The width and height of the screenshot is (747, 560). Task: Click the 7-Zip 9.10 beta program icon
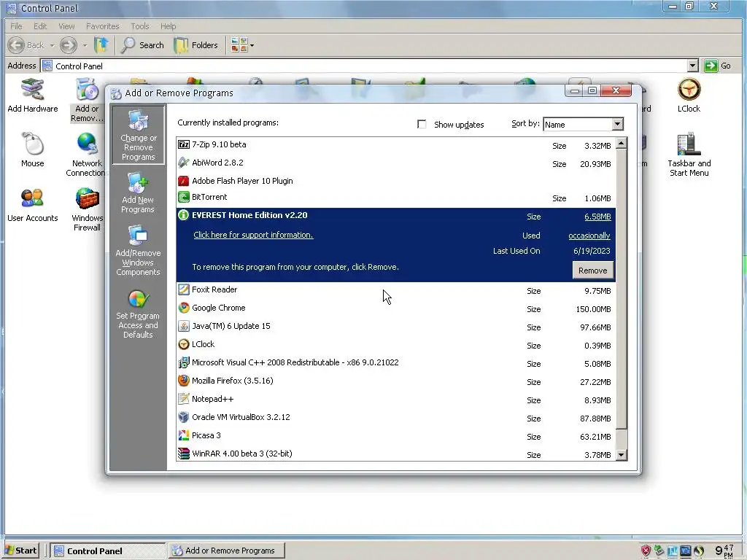click(x=183, y=144)
